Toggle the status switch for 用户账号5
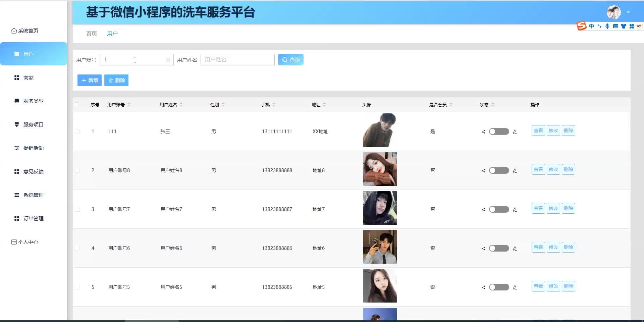 (499, 287)
